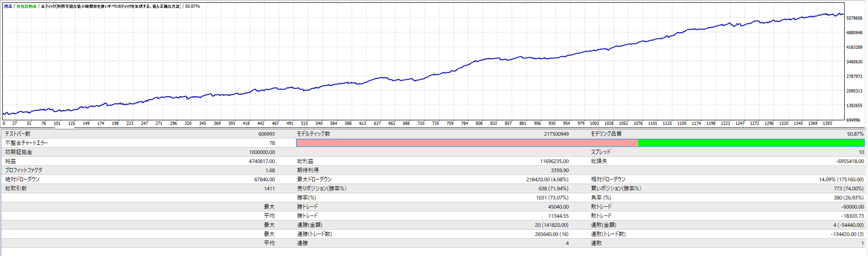Click the モデリング品質 label
This screenshot has height=257, width=868.
coord(606,134)
